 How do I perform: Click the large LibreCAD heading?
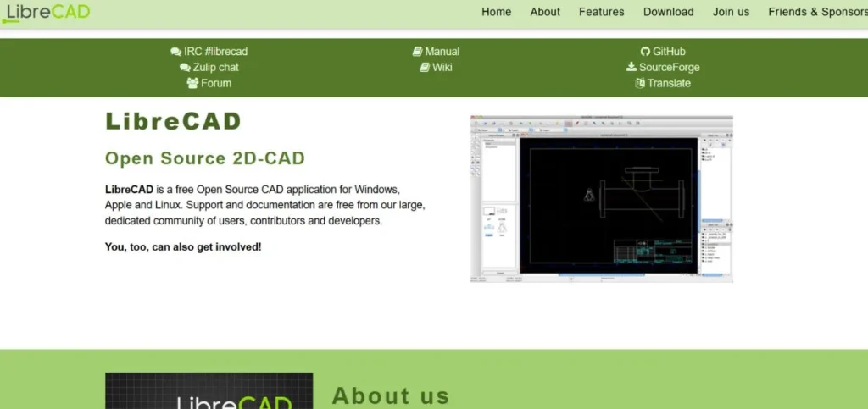(x=173, y=122)
